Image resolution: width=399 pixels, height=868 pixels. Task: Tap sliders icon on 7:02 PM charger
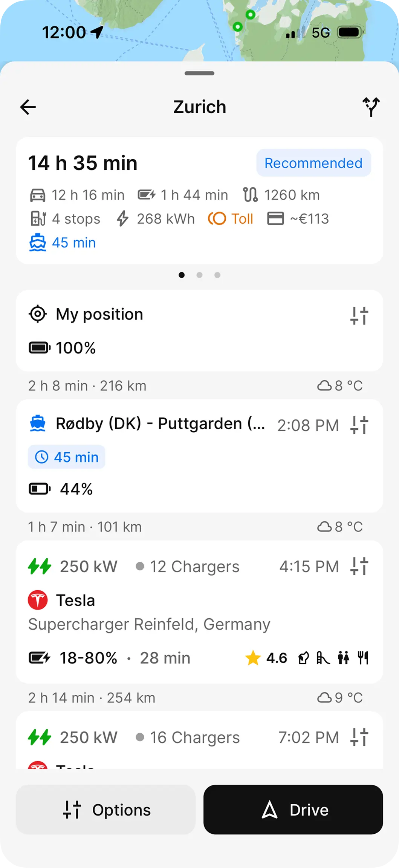click(x=359, y=737)
